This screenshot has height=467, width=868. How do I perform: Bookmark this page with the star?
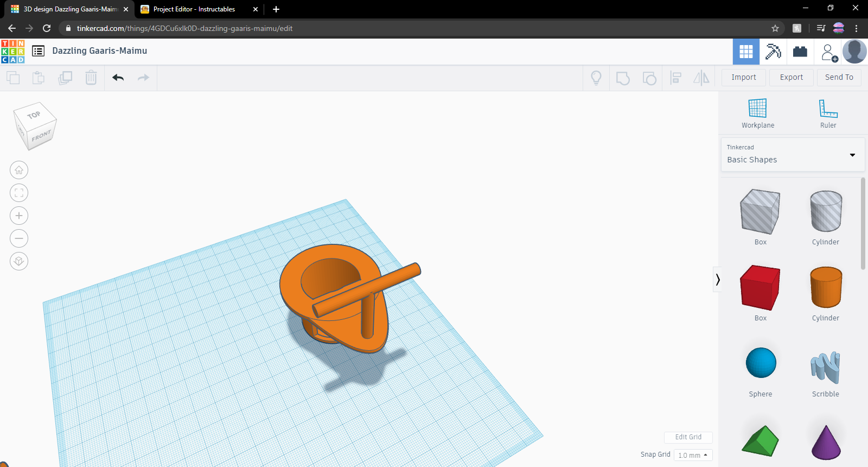(775, 28)
